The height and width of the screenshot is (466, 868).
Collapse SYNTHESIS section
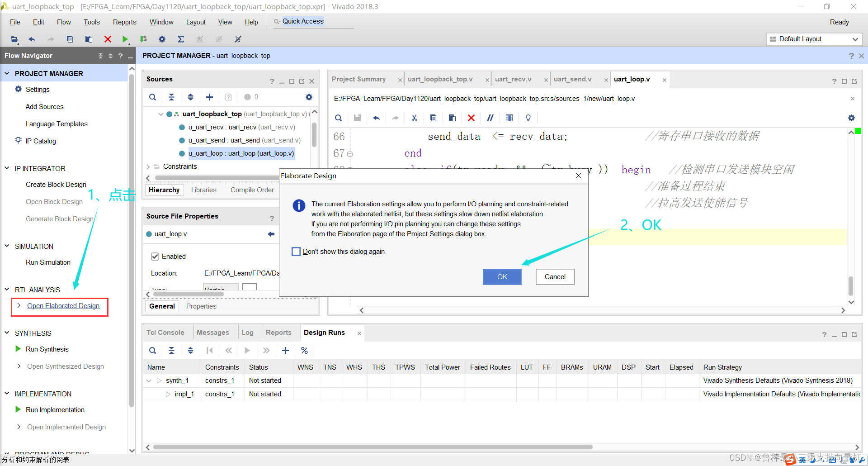pyautogui.click(x=7, y=333)
